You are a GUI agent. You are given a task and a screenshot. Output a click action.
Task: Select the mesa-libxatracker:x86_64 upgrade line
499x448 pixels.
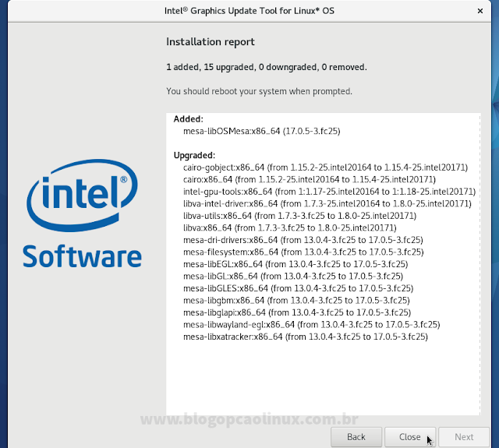click(x=306, y=337)
